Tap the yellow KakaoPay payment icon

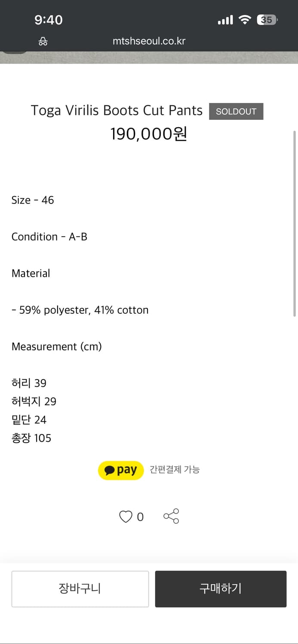[x=120, y=470]
